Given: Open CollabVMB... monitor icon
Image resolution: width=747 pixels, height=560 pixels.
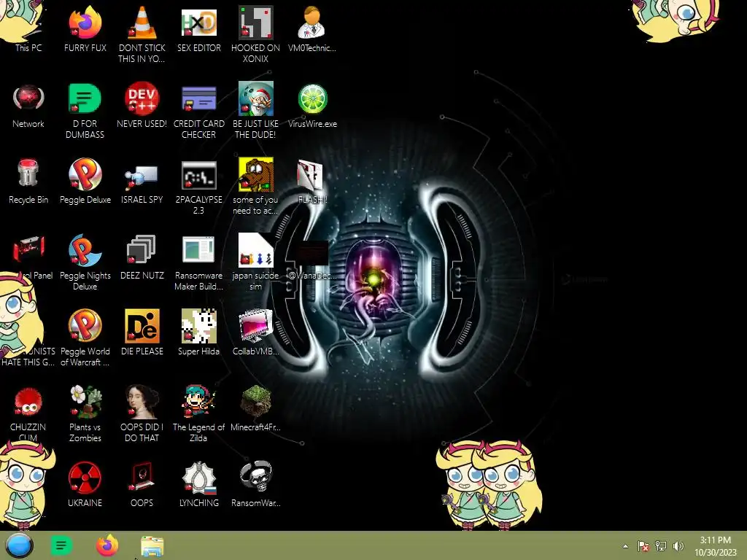Looking at the screenshot, I should click(256, 332).
